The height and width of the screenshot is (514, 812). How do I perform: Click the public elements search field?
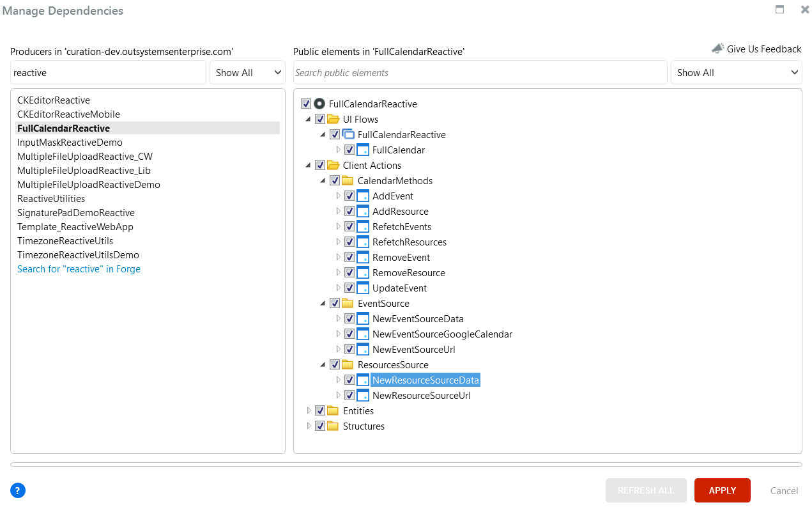pyautogui.click(x=479, y=72)
